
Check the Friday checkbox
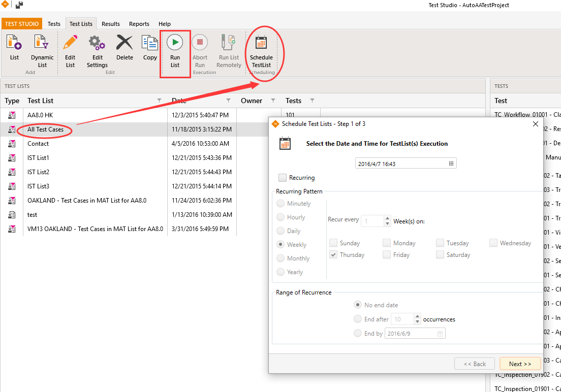click(x=387, y=255)
